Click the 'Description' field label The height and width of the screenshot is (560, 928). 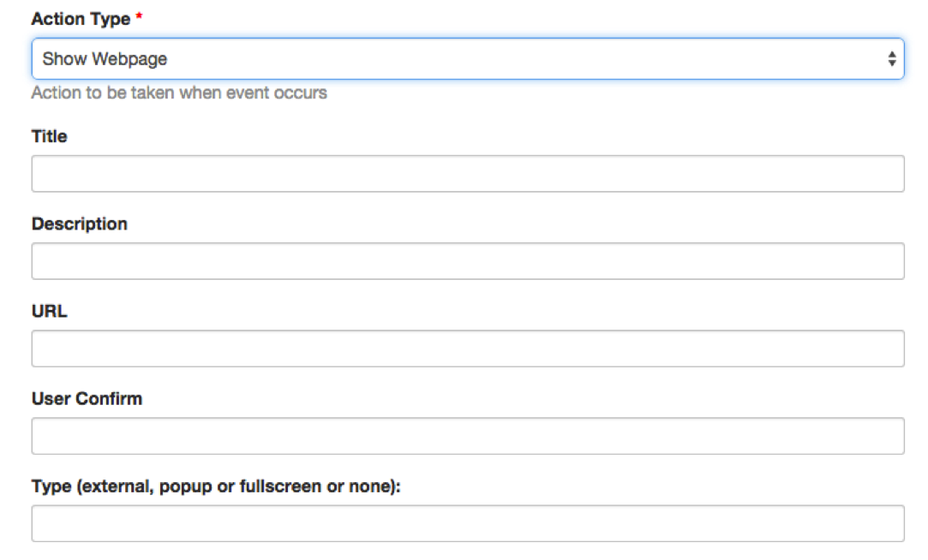pos(79,223)
